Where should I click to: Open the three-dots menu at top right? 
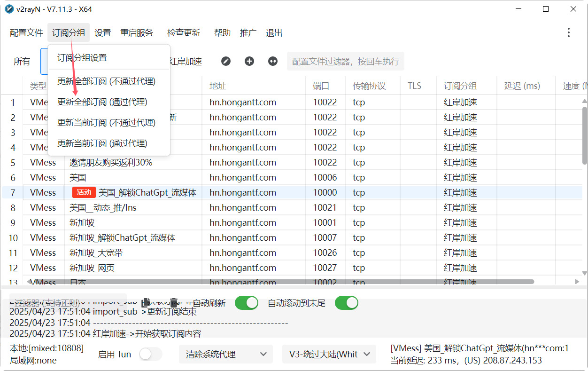point(568,32)
